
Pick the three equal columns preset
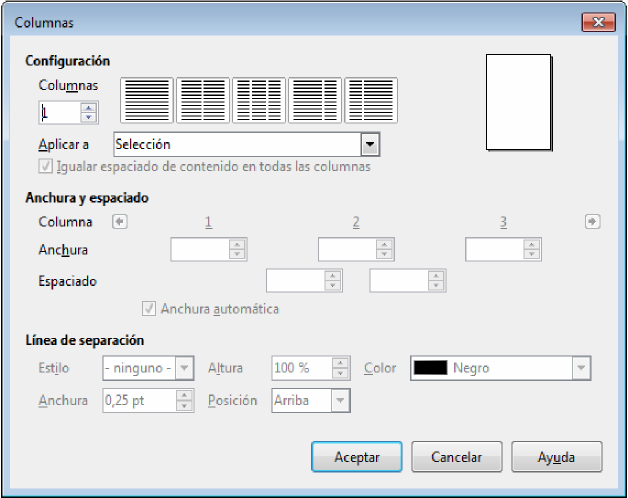click(259, 100)
